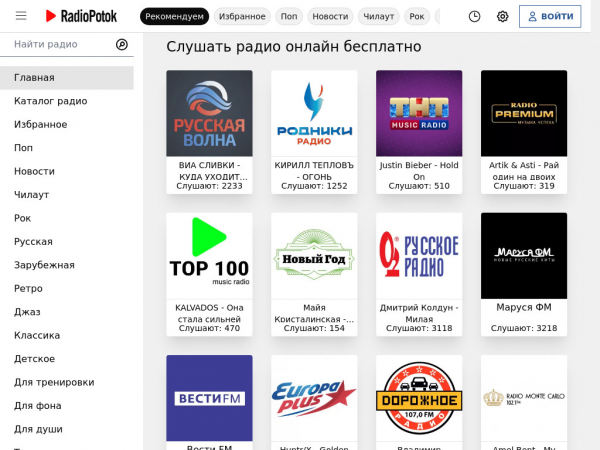Screen dimensions: 600x450
Task: Play the TOP 100 music radio thumbnail
Action: tap(209, 256)
